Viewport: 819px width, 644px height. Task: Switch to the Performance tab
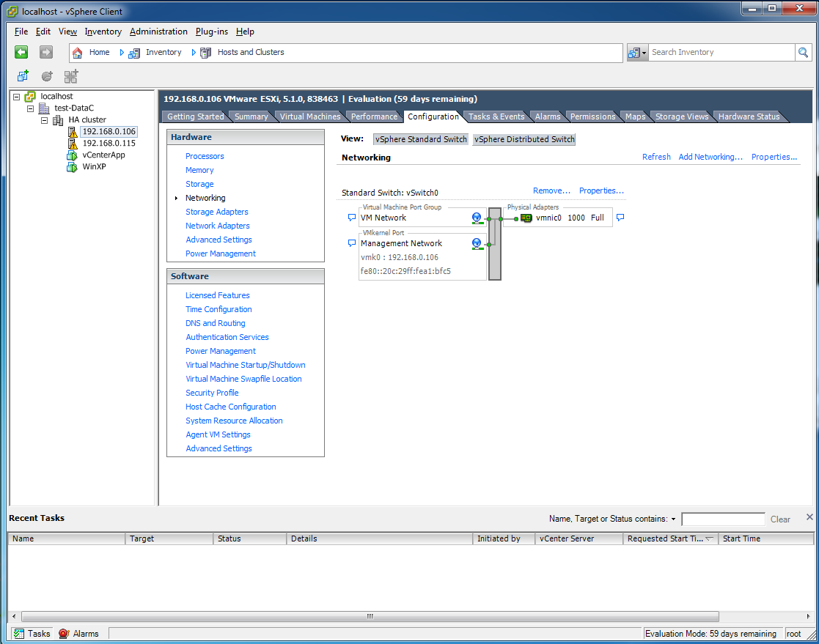click(x=374, y=117)
